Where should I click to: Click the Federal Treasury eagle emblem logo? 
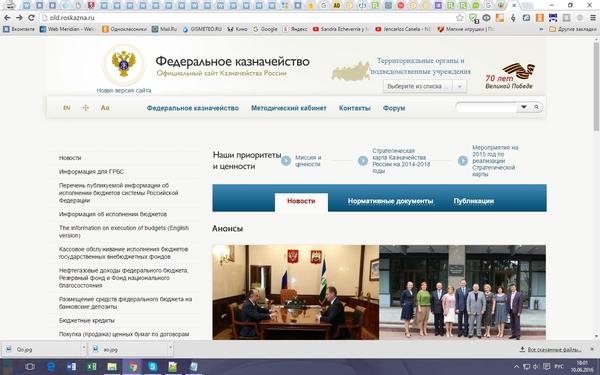click(x=124, y=64)
